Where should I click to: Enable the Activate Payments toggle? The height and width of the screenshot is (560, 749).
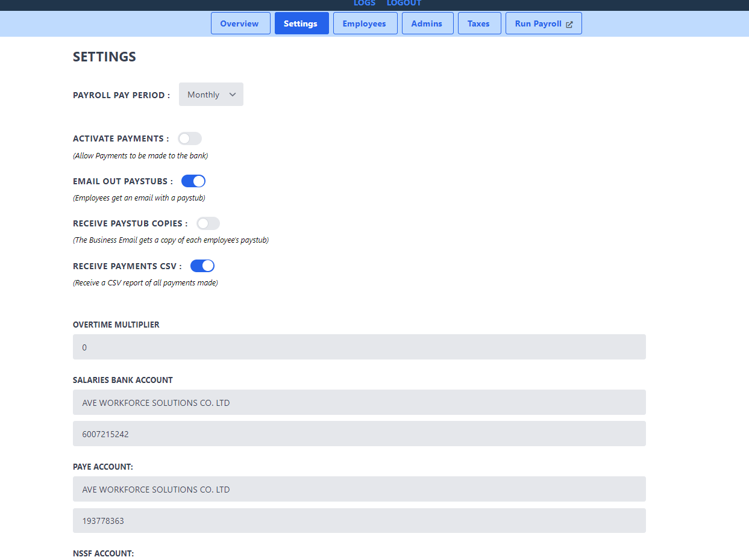pos(189,138)
